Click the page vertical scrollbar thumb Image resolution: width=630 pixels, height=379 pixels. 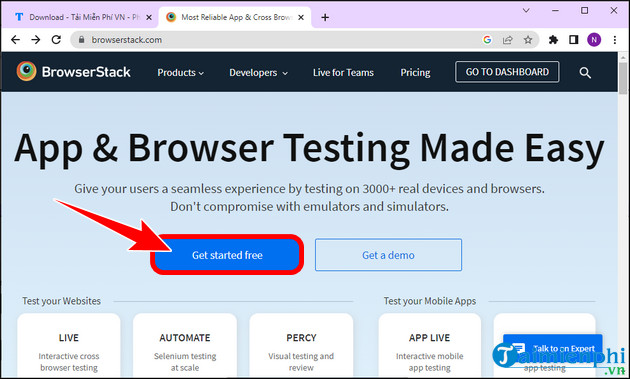tap(623, 78)
